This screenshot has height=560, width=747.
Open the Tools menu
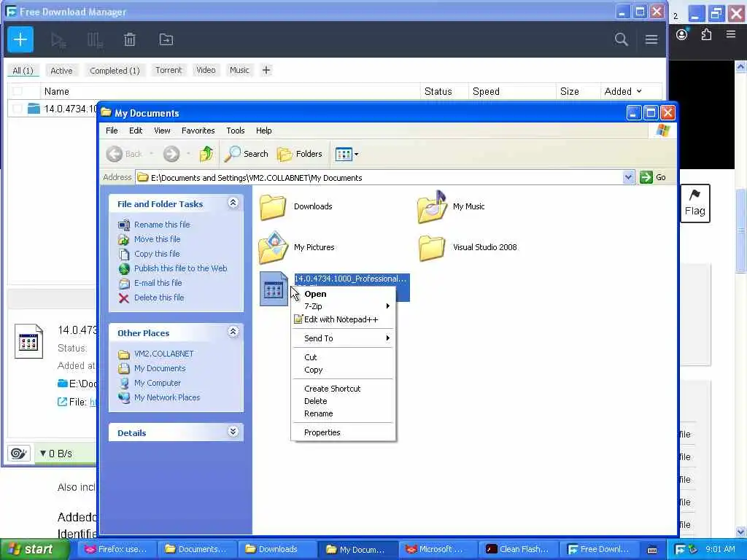pos(236,131)
